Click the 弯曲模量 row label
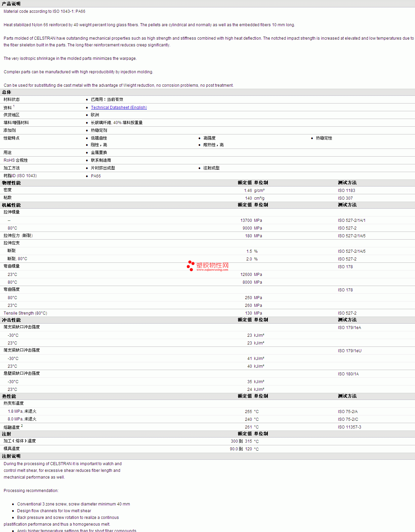The height and width of the screenshot is (532, 415). click(12, 266)
